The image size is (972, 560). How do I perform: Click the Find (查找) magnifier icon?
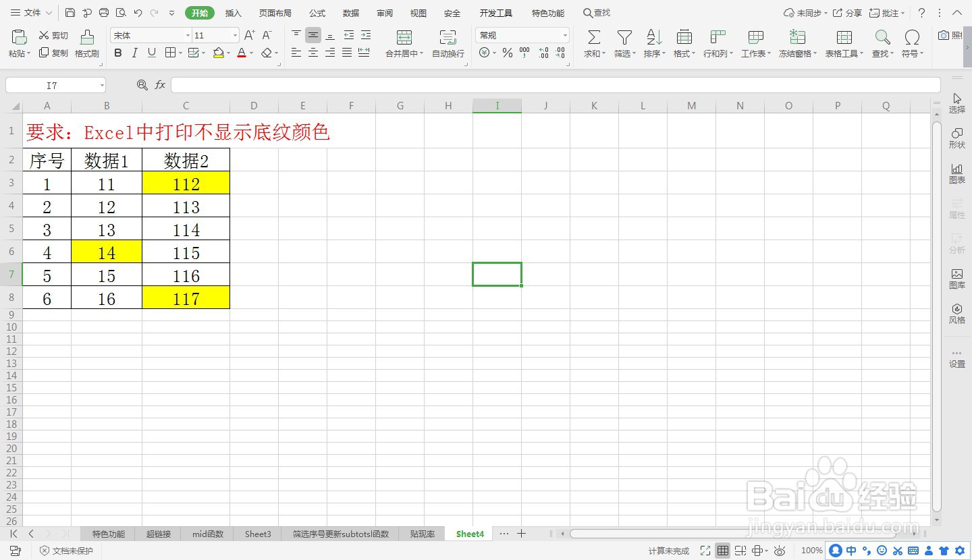pyautogui.click(x=882, y=37)
